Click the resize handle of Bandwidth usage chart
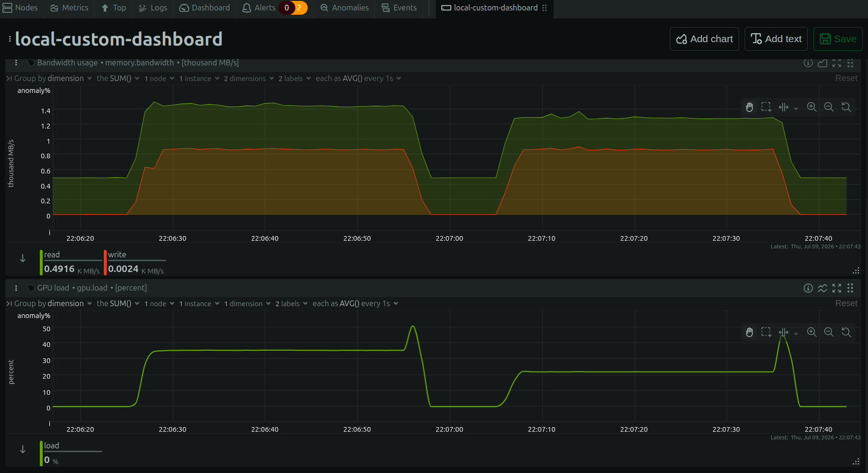 [856, 271]
